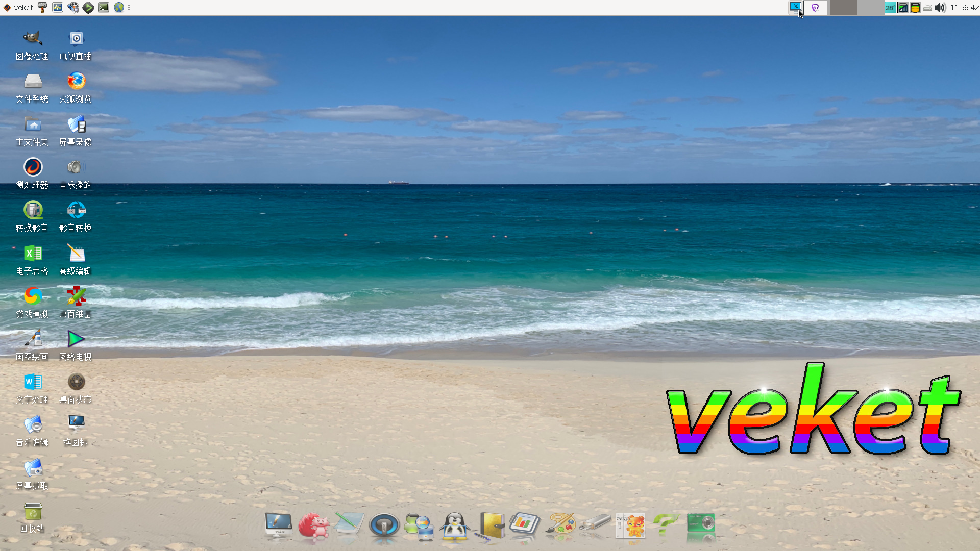Viewport: 980px width, 551px height.
Task: Open 屏幕抓取 screen capture tool
Action: (32, 468)
